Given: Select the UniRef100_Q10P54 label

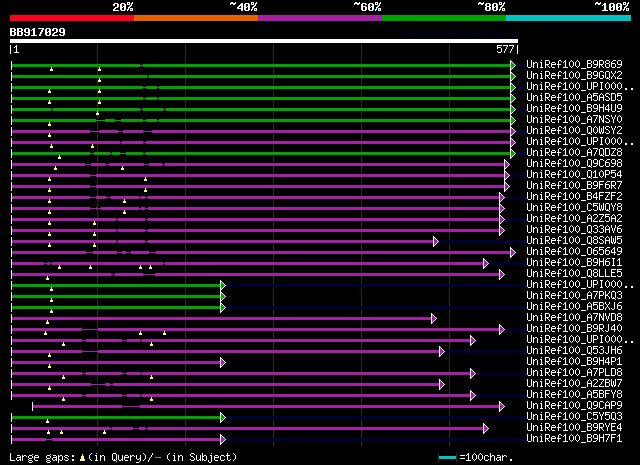Looking at the screenshot, I should click(x=574, y=174).
